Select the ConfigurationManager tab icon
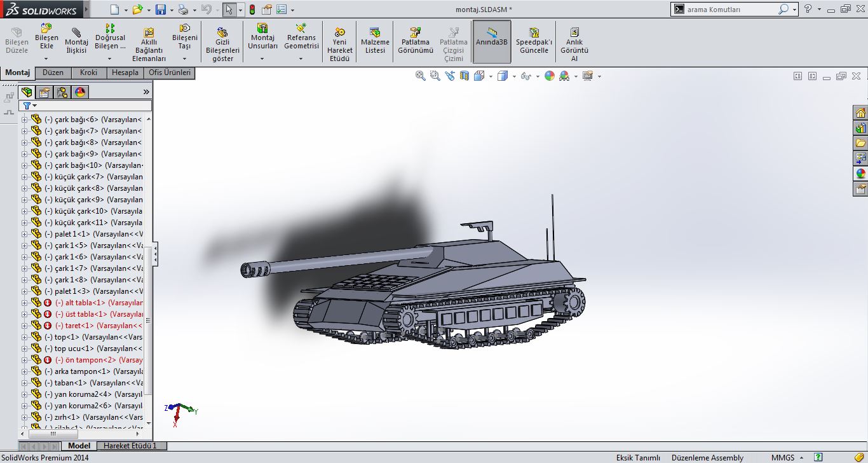Screen dimensions: 868x463 pyautogui.click(x=62, y=92)
